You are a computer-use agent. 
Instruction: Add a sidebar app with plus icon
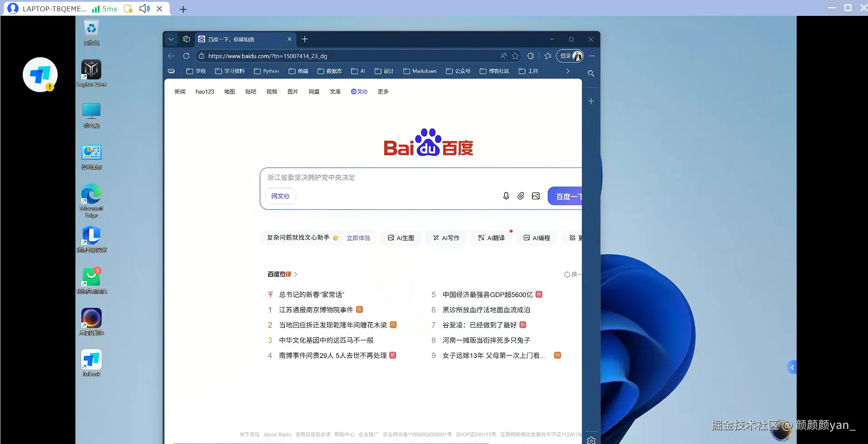tap(591, 101)
